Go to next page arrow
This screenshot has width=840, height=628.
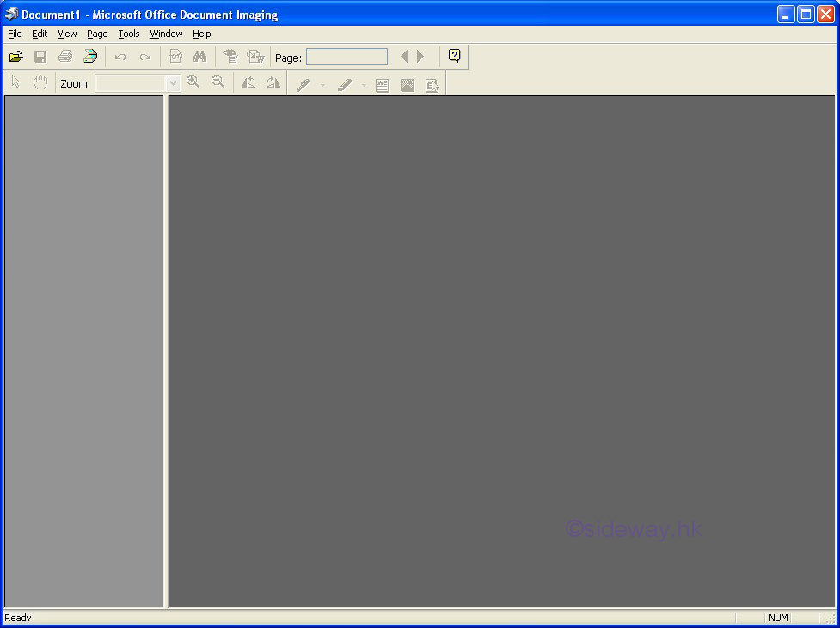(420, 56)
